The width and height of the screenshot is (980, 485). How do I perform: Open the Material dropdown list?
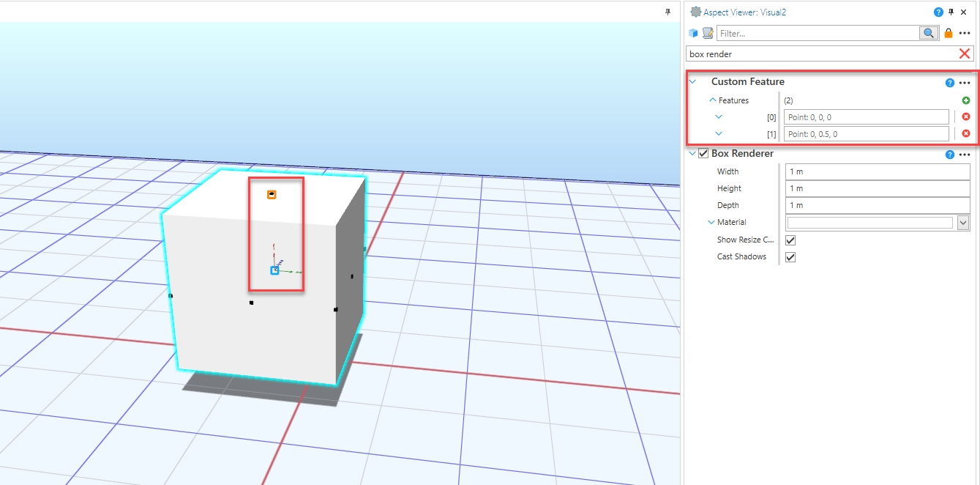click(x=963, y=223)
